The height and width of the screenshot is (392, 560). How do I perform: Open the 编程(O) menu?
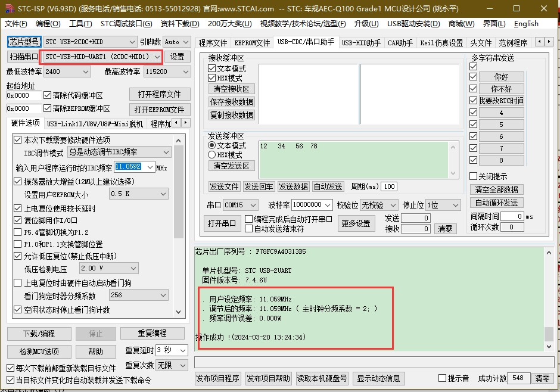tap(48, 24)
